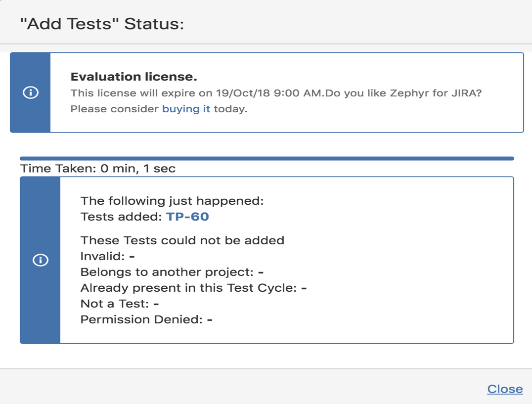Click the blue completed progress bar
Screen dimensions: 532x404
click(x=267, y=158)
